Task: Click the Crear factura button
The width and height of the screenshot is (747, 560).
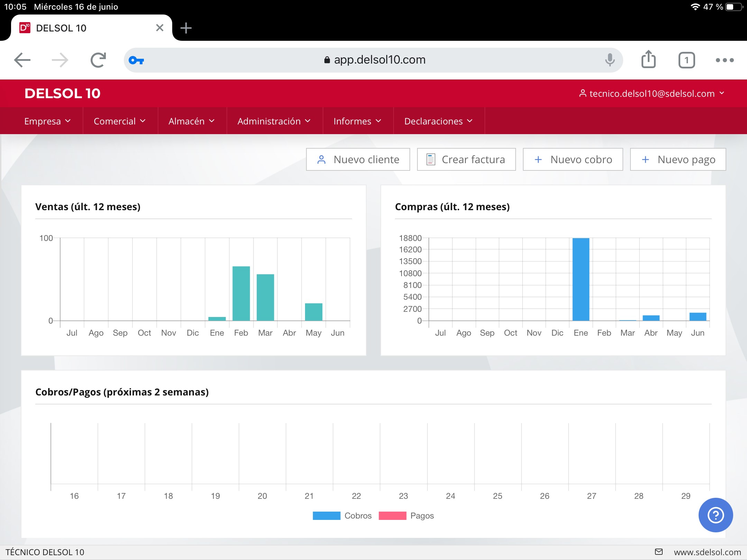Action: [466, 159]
